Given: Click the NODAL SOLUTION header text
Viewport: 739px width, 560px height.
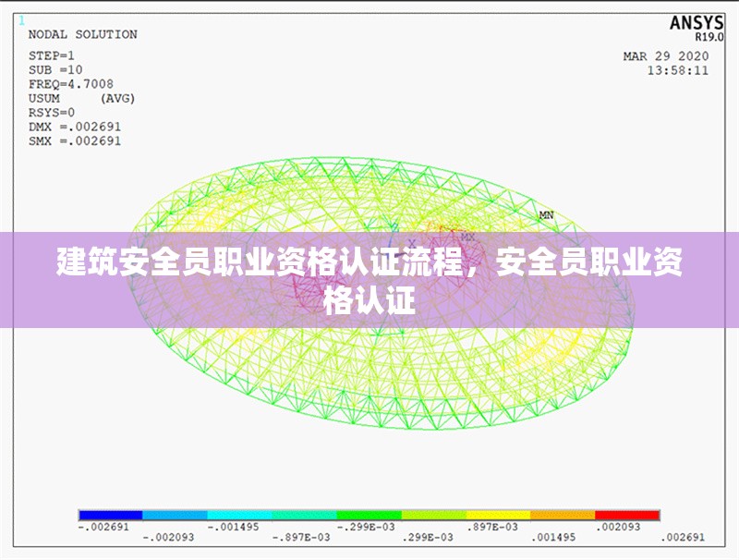Looking at the screenshot, I should [81, 33].
